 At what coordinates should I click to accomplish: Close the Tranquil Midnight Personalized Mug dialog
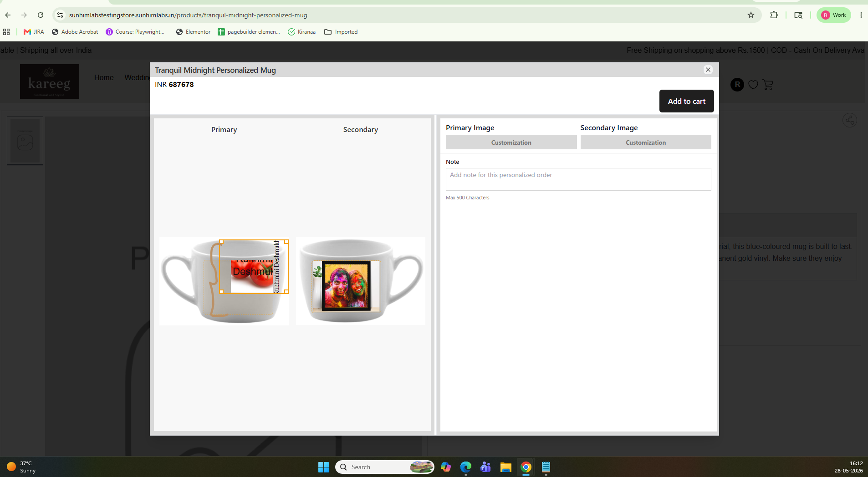point(708,70)
